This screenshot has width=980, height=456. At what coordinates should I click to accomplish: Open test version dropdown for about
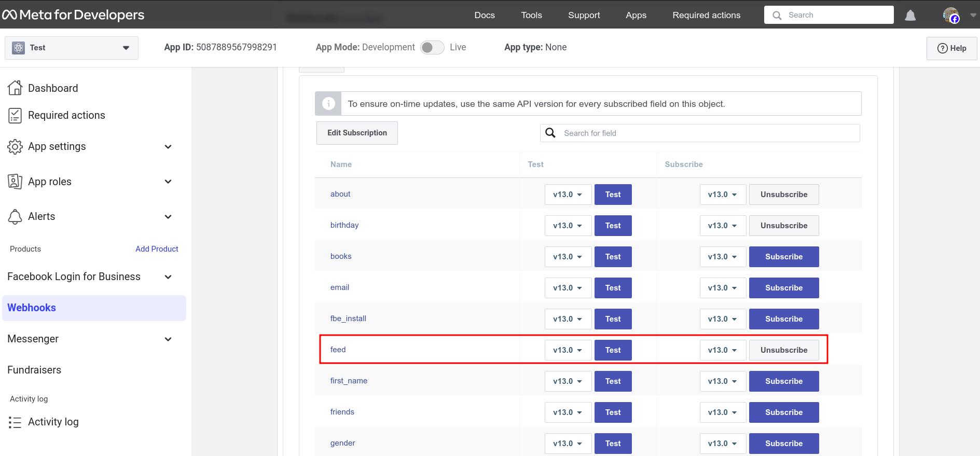point(568,195)
